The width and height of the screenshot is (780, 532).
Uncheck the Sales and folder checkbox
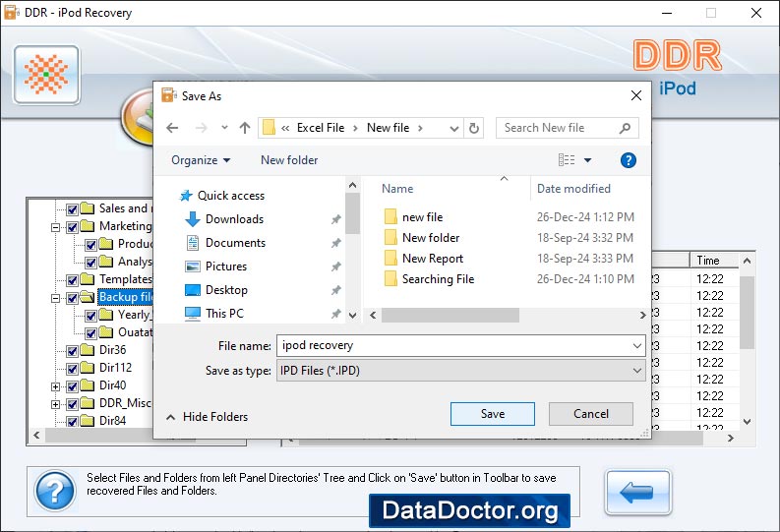[72, 208]
